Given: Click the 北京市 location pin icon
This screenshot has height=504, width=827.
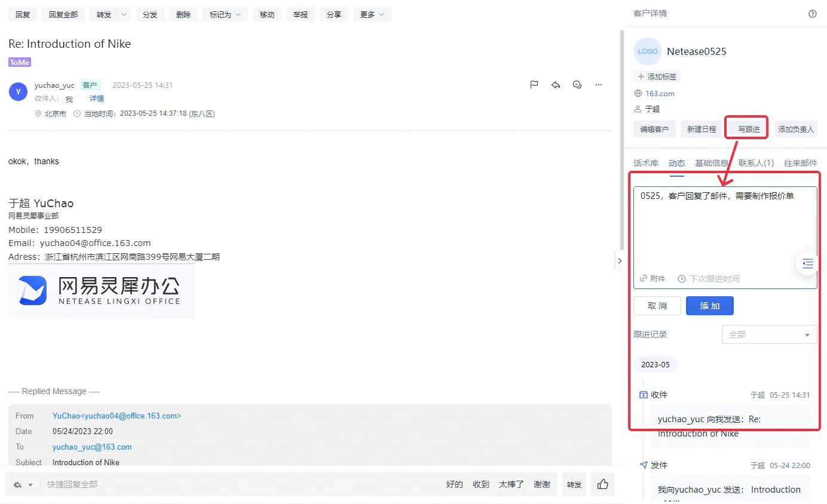Looking at the screenshot, I should 38,113.
